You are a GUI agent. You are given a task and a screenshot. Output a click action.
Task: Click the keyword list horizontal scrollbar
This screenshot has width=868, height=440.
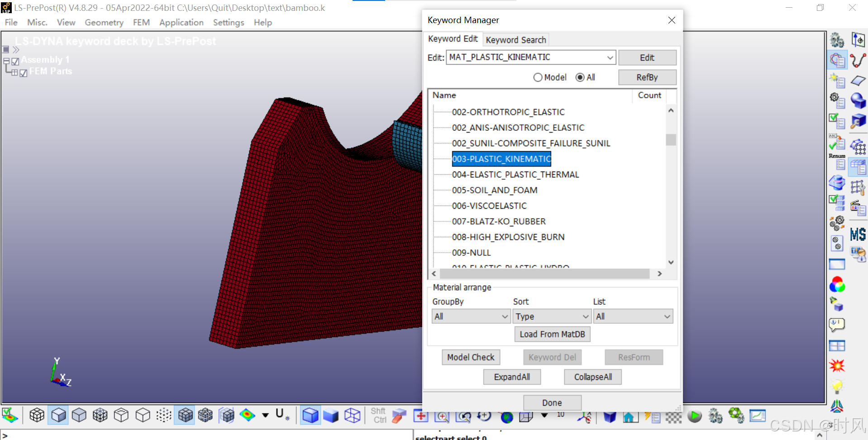coord(544,273)
